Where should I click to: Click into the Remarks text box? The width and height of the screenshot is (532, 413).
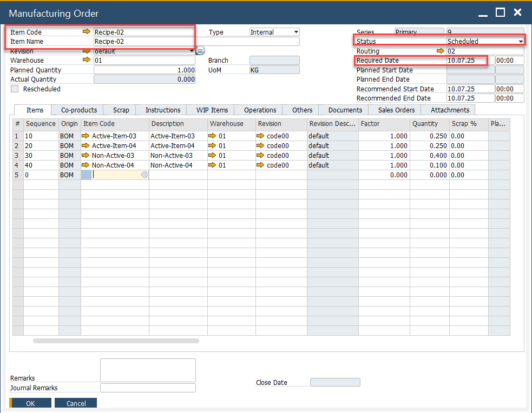(x=148, y=370)
